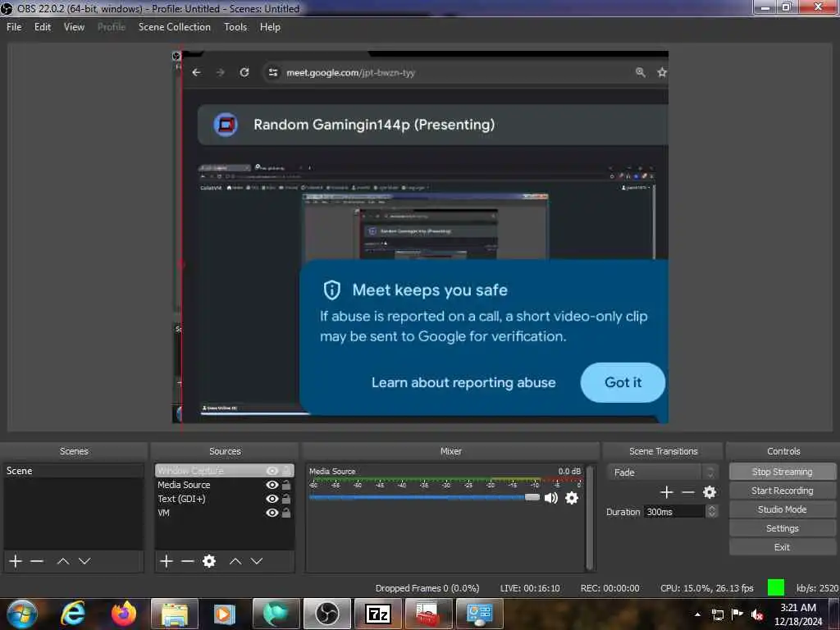
Task: Lock the Window Capture source
Action: point(286,470)
